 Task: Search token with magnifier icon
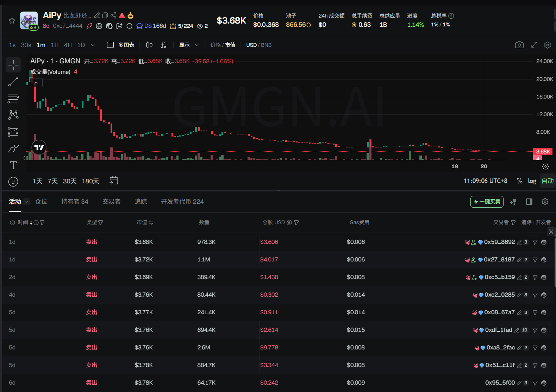[x=130, y=26]
